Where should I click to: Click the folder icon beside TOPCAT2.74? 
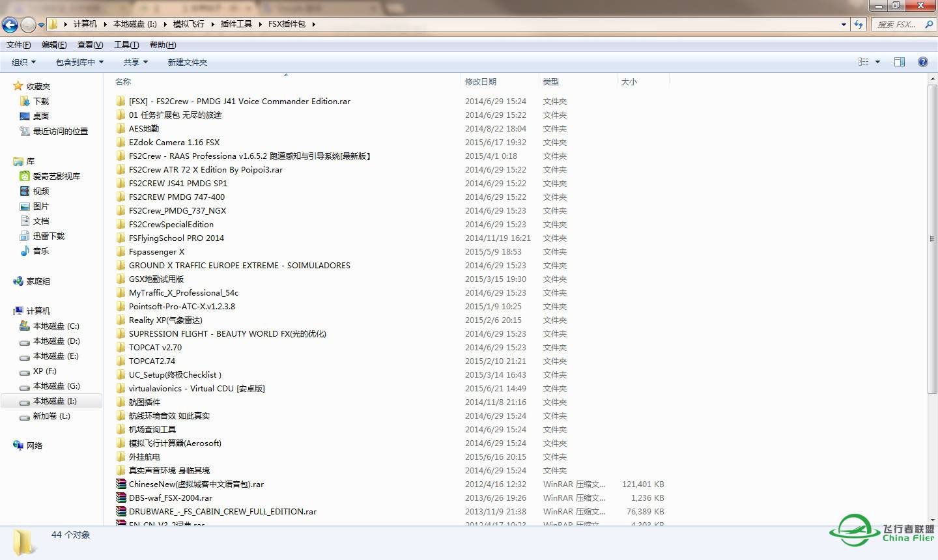click(x=121, y=361)
